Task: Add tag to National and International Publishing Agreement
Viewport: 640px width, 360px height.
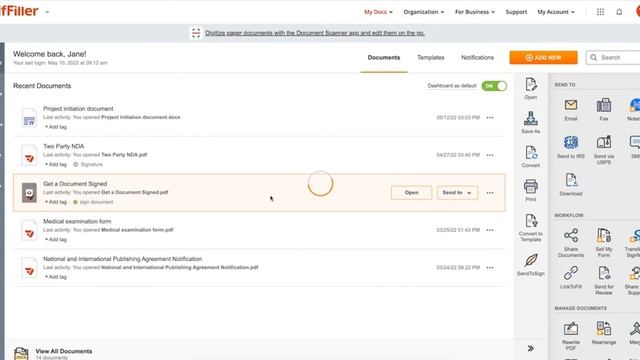Action: 56,277
